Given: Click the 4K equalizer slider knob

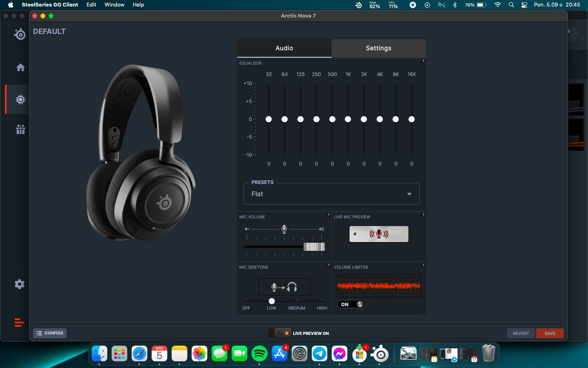Looking at the screenshot, I should pyautogui.click(x=379, y=119).
